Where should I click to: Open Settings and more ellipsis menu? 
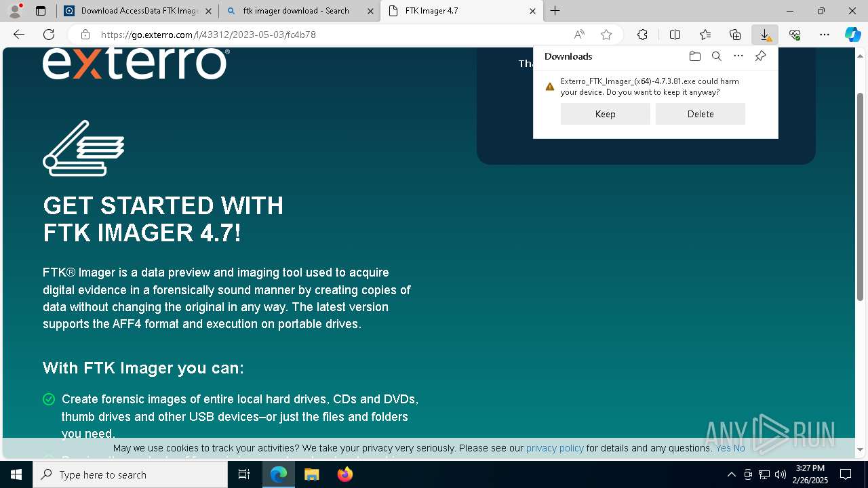click(825, 35)
